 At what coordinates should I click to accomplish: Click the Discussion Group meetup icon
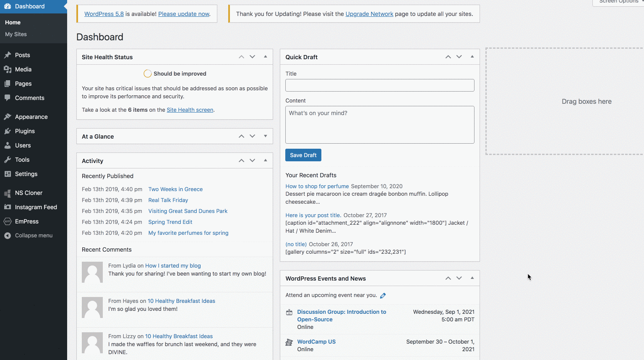pos(289,312)
